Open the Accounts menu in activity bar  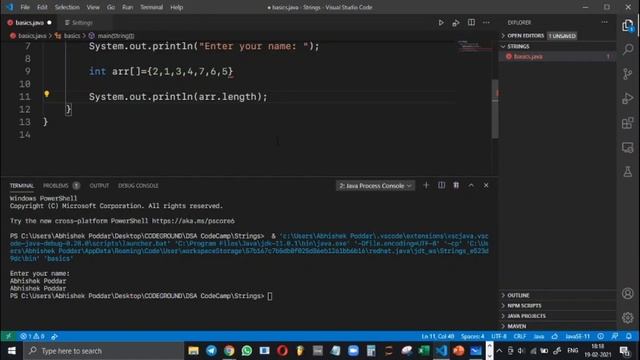point(628,293)
